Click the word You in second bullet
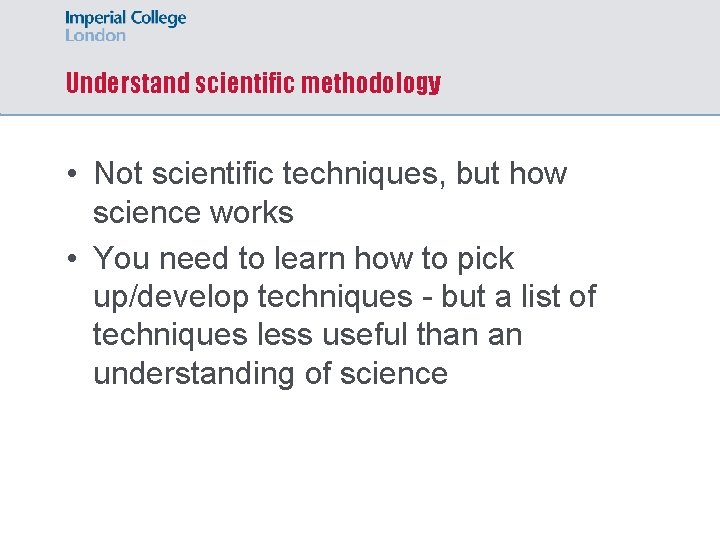The width and height of the screenshot is (720, 540). (x=121, y=258)
